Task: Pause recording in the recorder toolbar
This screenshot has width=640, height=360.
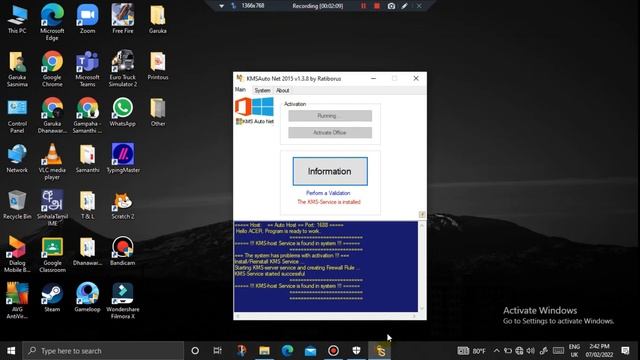Action: [363, 6]
